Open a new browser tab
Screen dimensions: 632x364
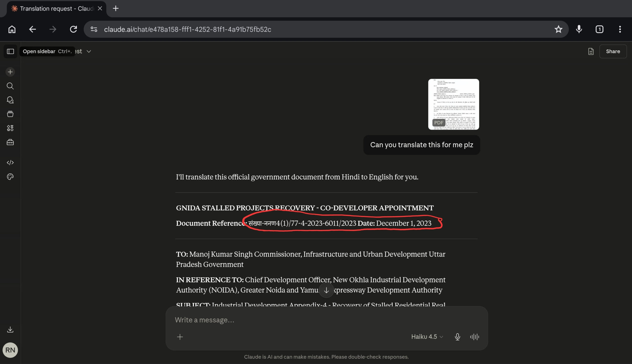click(x=116, y=9)
